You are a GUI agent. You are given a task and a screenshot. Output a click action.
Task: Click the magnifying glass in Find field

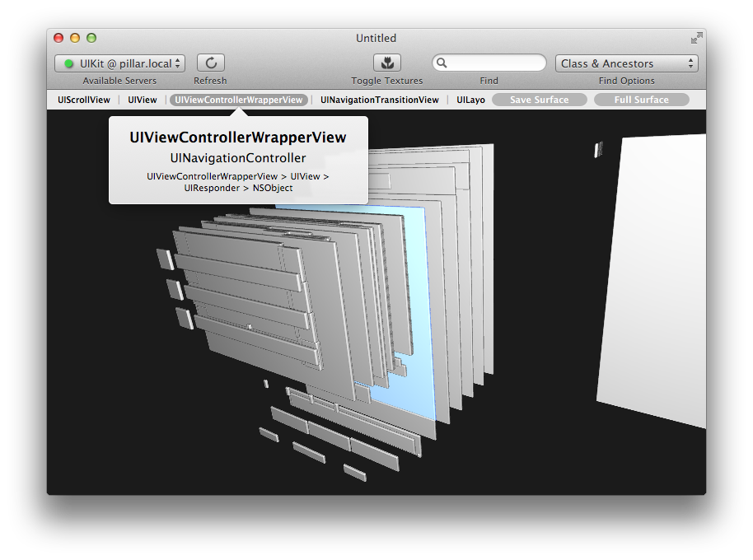point(442,63)
